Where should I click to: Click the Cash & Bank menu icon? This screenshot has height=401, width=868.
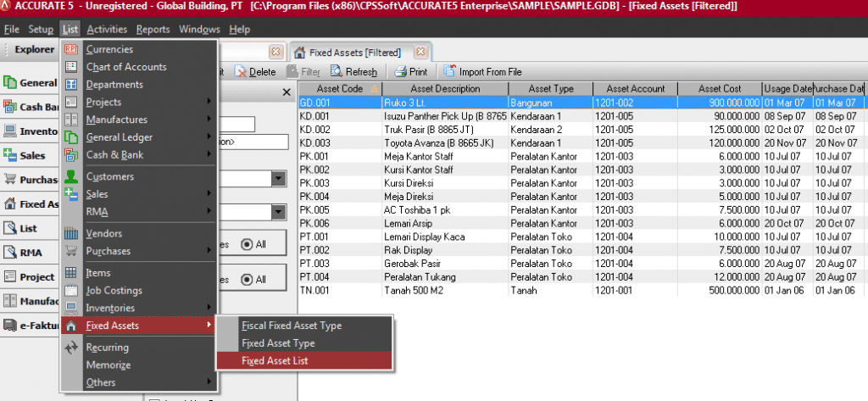[71, 155]
